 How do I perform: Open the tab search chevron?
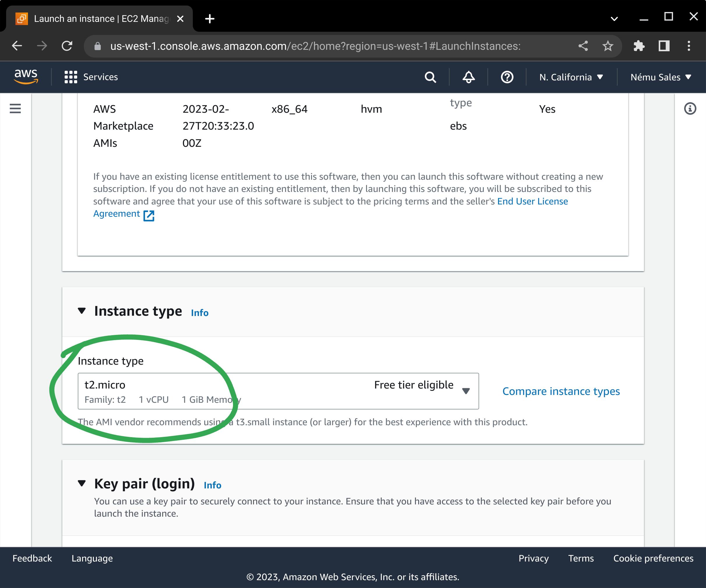click(x=614, y=19)
